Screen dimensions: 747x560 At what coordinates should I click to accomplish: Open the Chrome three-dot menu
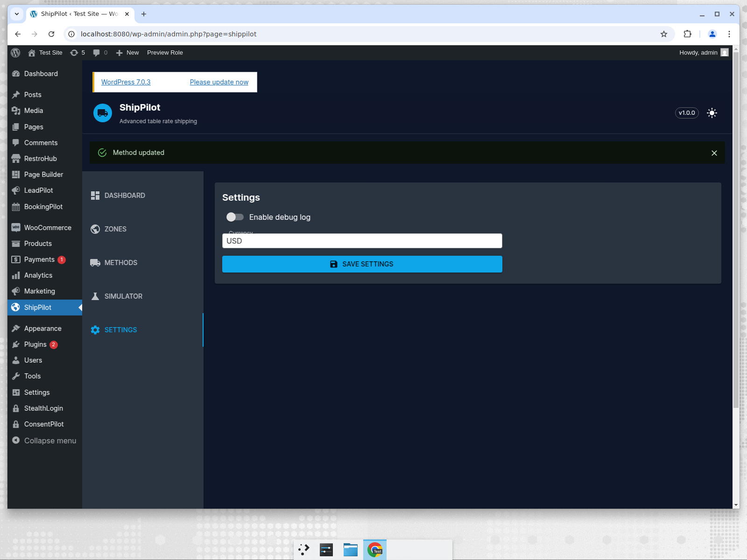pos(729,34)
